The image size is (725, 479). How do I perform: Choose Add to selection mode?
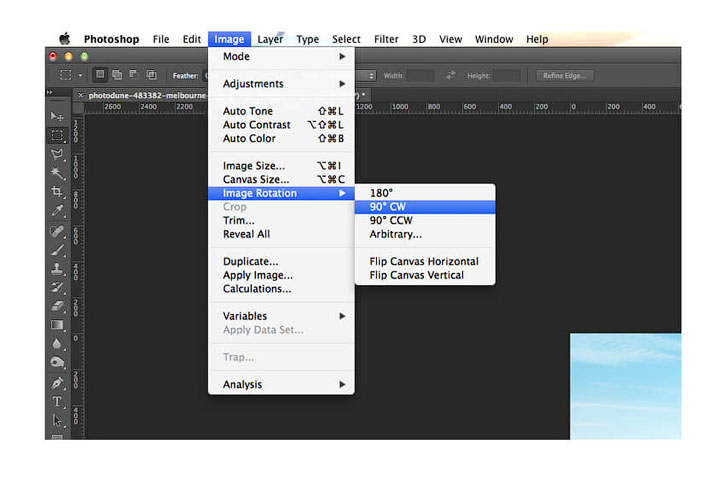(117, 75)
